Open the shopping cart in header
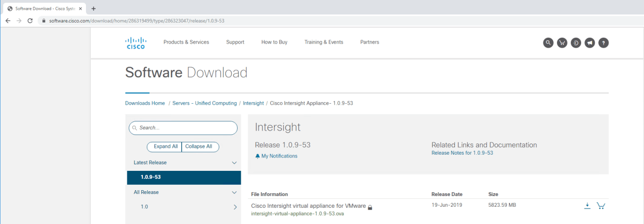Screen dimensions: 644x224 (x=562, y=43)
